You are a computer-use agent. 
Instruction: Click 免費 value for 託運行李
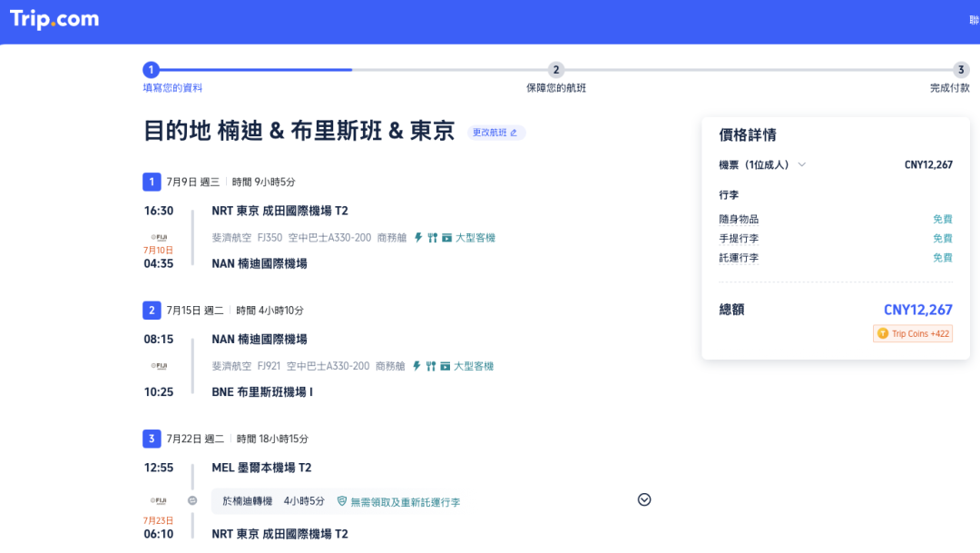[x=943, y=258]
